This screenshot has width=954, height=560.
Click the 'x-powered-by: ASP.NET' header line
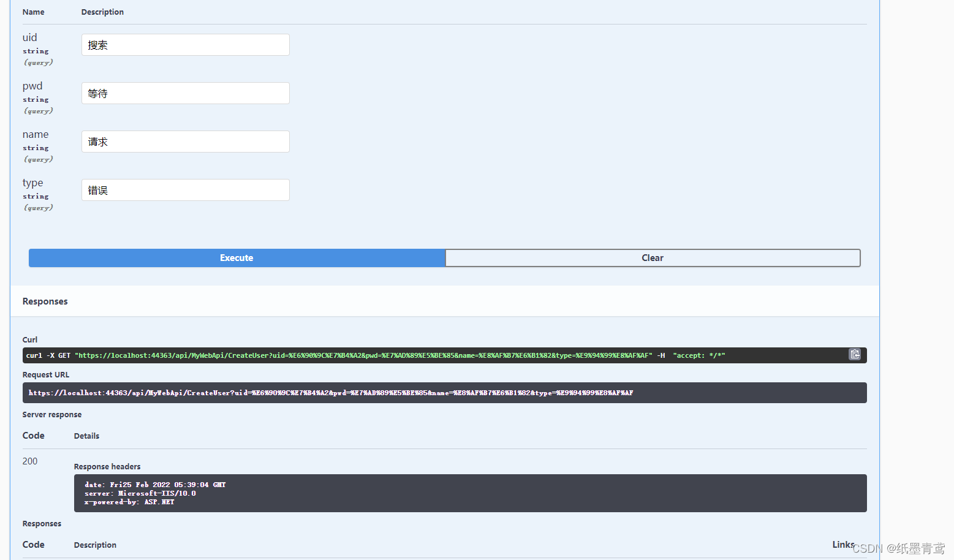coord(129,502)
